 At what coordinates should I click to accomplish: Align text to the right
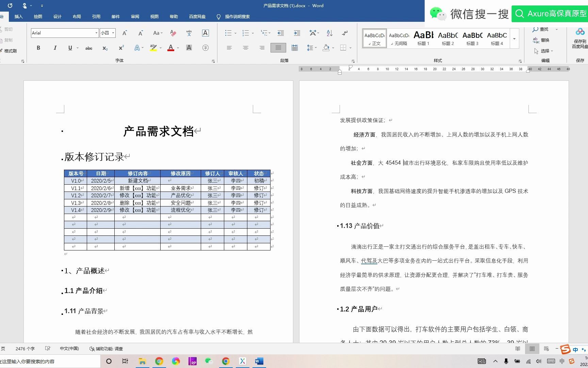(x=262, y=48)
